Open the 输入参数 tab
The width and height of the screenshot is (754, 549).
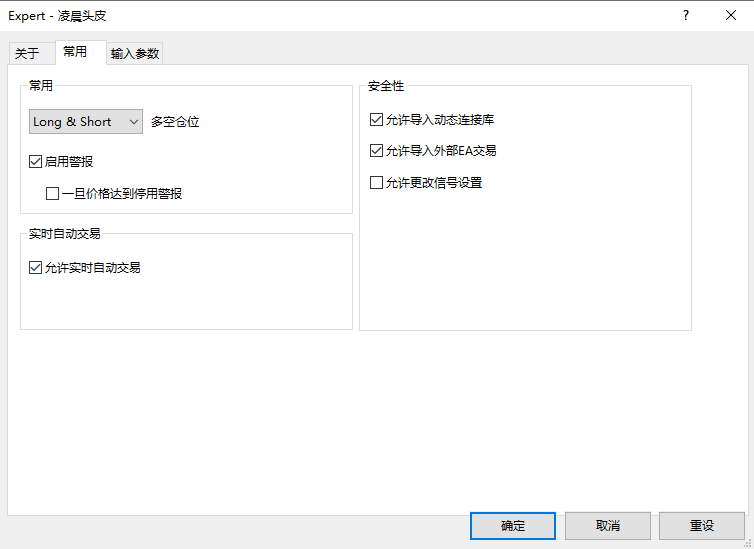coord(135,53)
